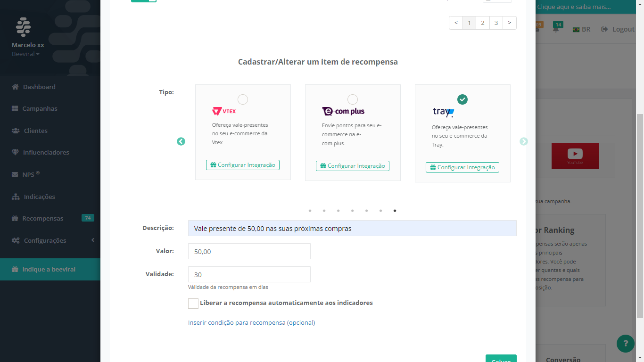Click the 'Clique aqui e saiba mais' banner
Screen dimensions: 644x362
coord(574,7)
